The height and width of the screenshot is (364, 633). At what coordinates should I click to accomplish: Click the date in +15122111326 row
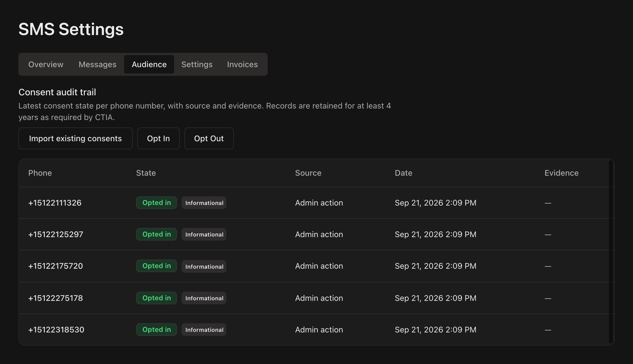click(x=436, y=203)
